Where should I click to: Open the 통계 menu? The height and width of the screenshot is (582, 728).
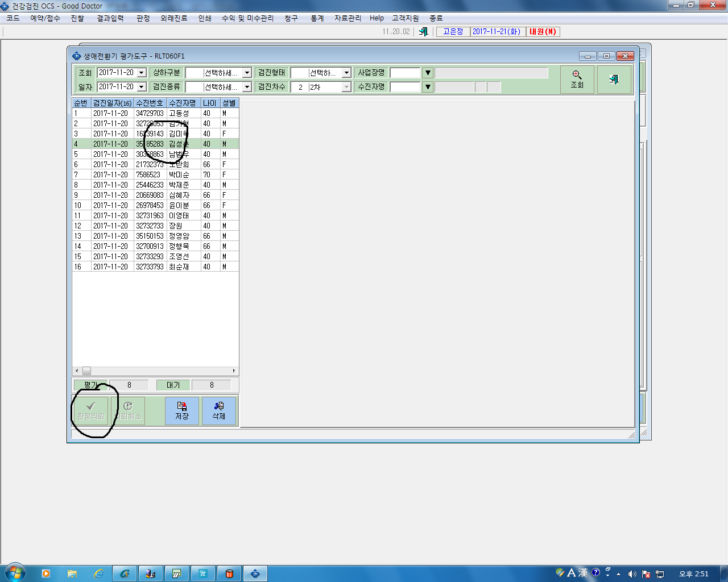[x=317, y=18]
